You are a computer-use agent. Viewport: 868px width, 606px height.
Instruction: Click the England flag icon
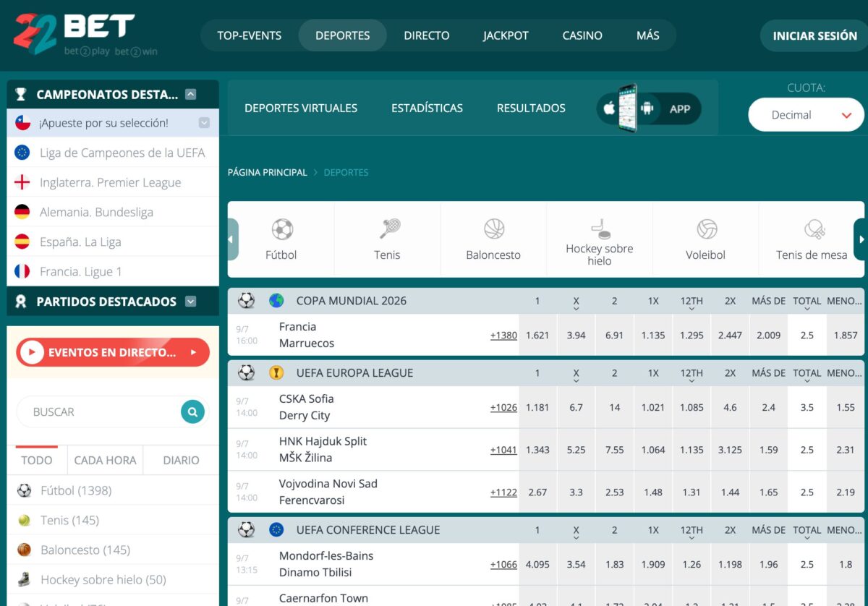coord(22,182)
